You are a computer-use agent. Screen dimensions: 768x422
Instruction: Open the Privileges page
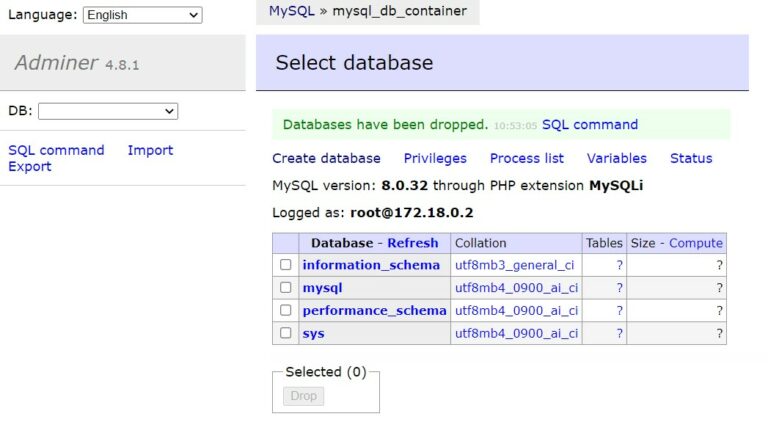click(435, 159)
